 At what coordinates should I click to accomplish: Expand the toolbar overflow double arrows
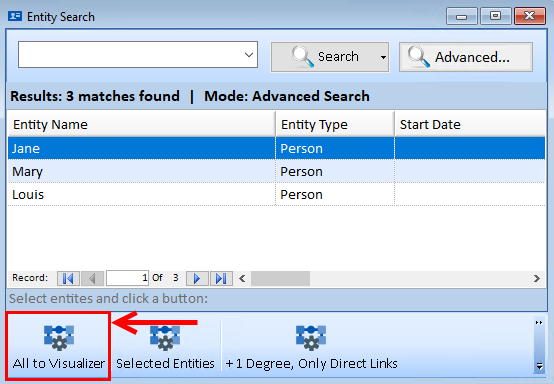[x=539, y=323]
